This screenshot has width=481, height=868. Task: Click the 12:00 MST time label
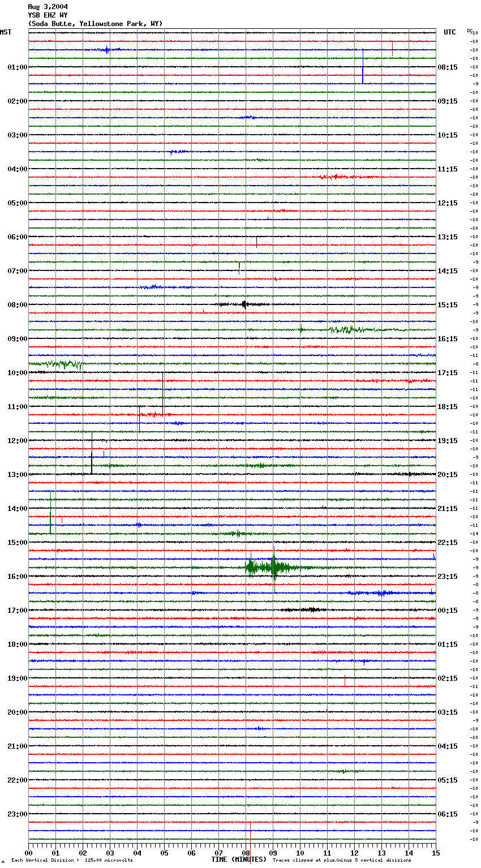point(18,441)
